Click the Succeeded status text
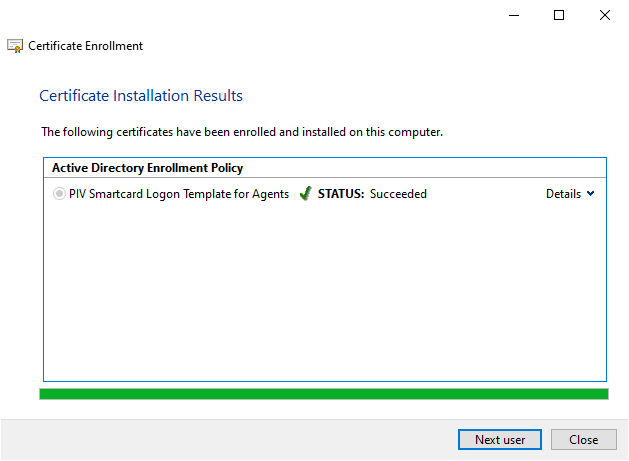This screenshot has width=629, height=461. click(398, 194)
